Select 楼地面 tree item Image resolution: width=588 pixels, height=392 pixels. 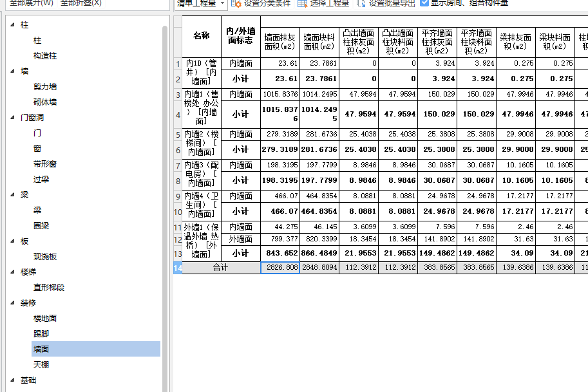point(45,318)
